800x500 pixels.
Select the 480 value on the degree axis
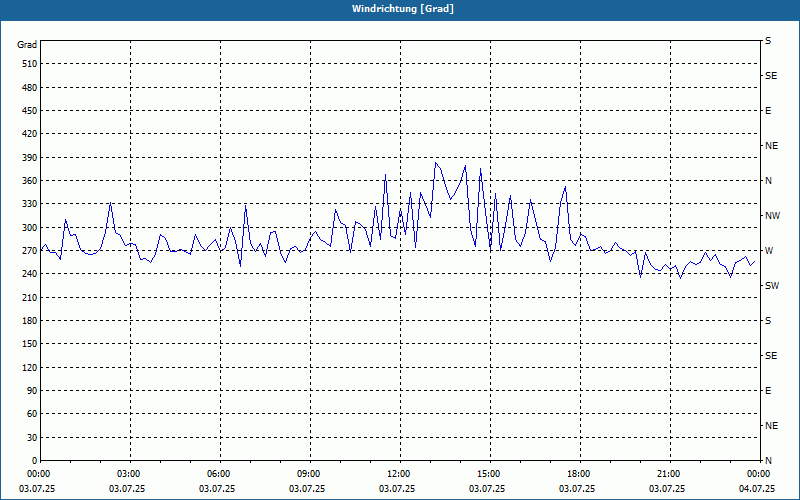point(30,87)
